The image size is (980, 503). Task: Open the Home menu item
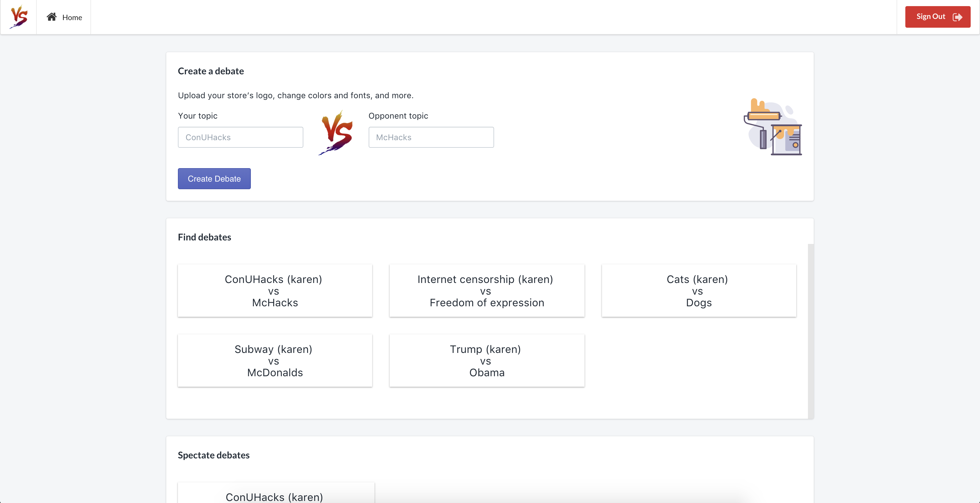[71, 17]
